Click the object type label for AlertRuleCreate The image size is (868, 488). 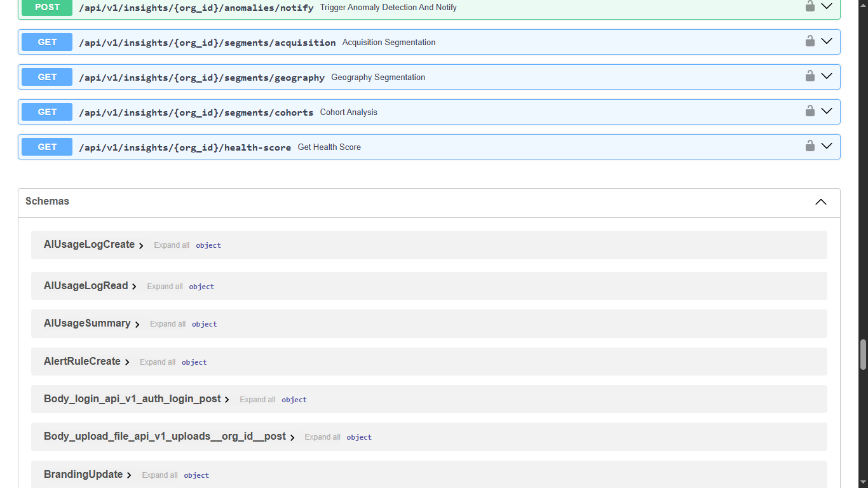[194, 362]
